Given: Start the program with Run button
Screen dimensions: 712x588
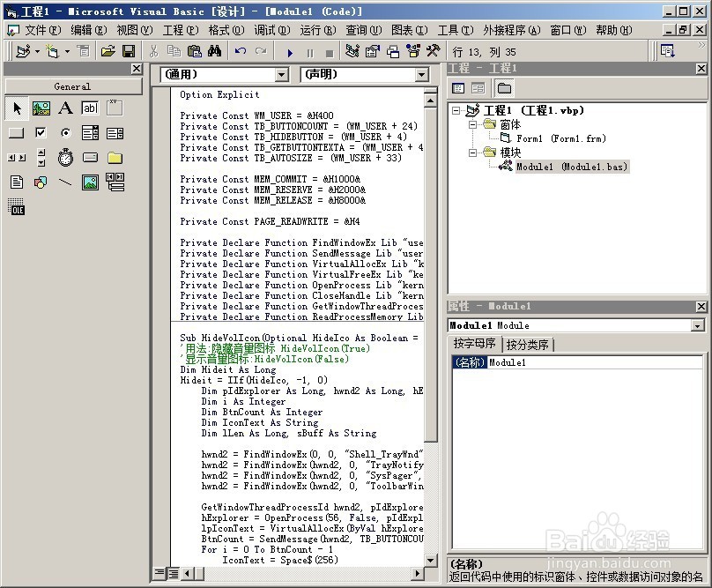Looking at the screenshot, I should click(290, 53).
